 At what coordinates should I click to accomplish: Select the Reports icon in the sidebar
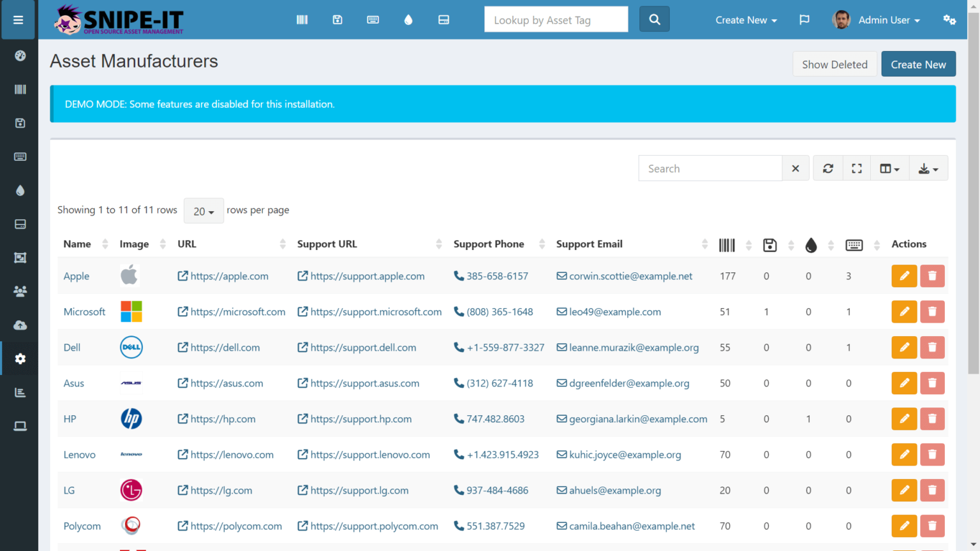click(x=19, y=392)
